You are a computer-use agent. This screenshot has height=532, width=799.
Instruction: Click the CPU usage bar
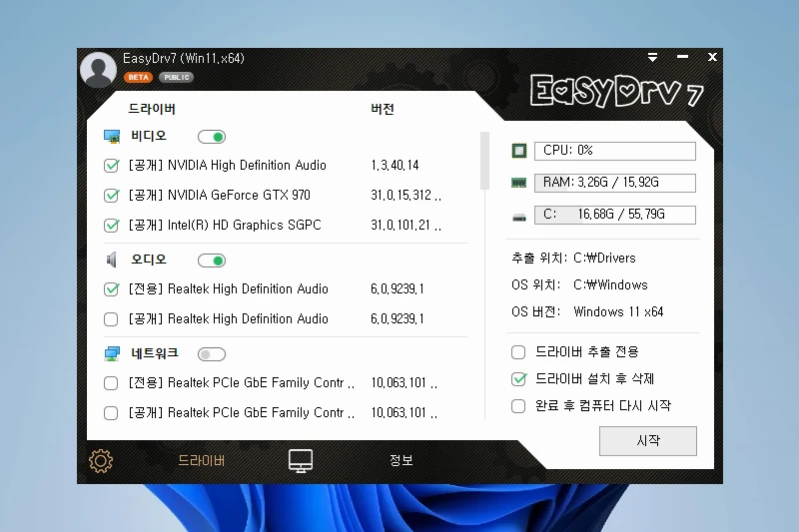pos(614,151)
